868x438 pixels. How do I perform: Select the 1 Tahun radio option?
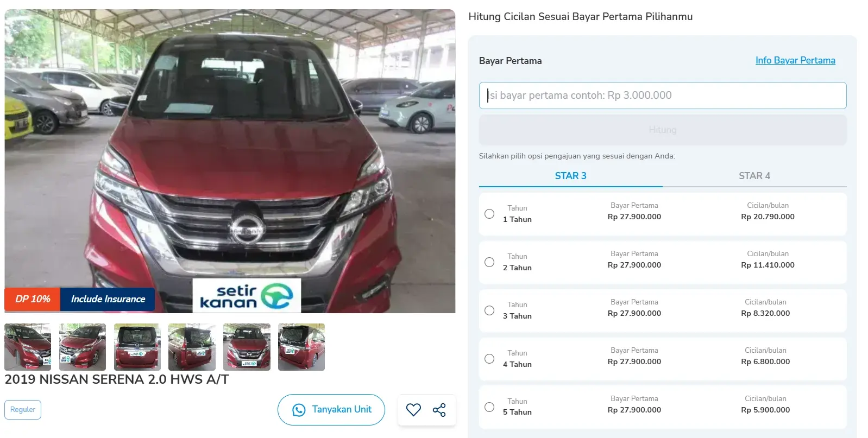(489, 214)
